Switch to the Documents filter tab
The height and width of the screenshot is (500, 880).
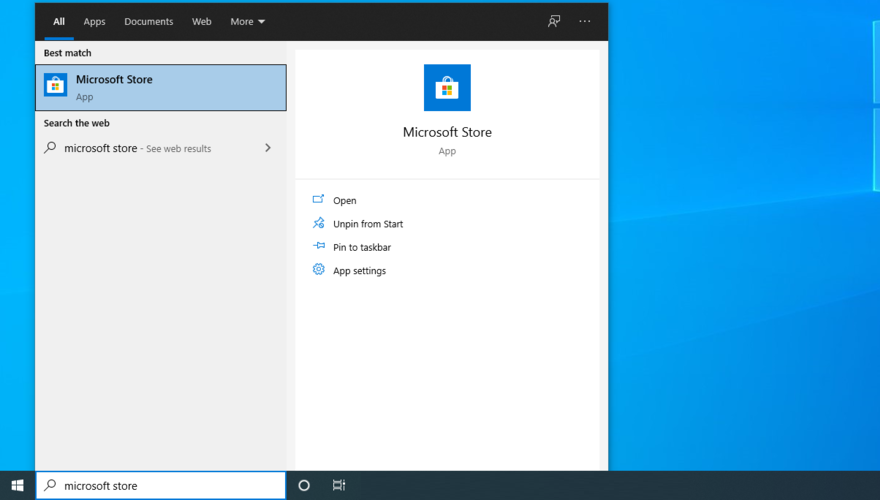(x=148, y=21)
